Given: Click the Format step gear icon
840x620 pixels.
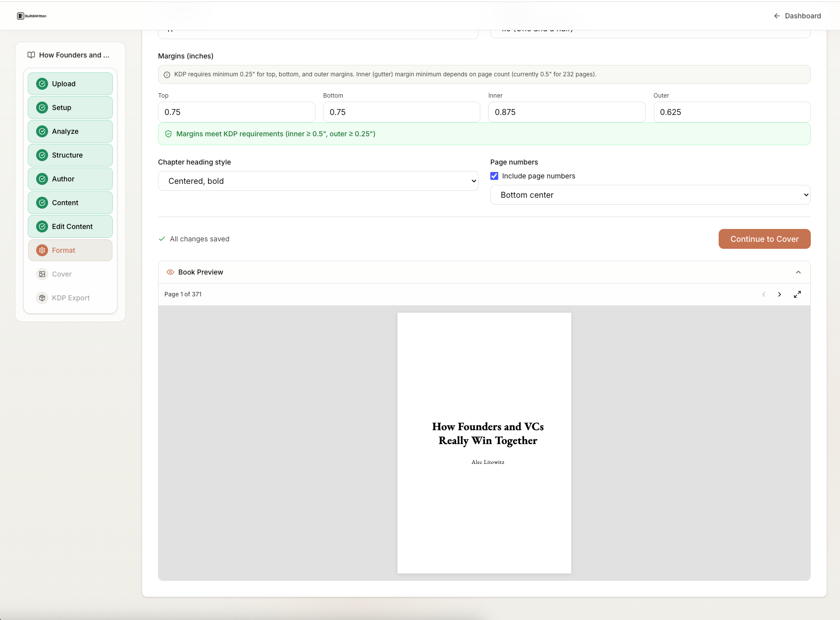Looking at the screenshot, I should 42,250.
